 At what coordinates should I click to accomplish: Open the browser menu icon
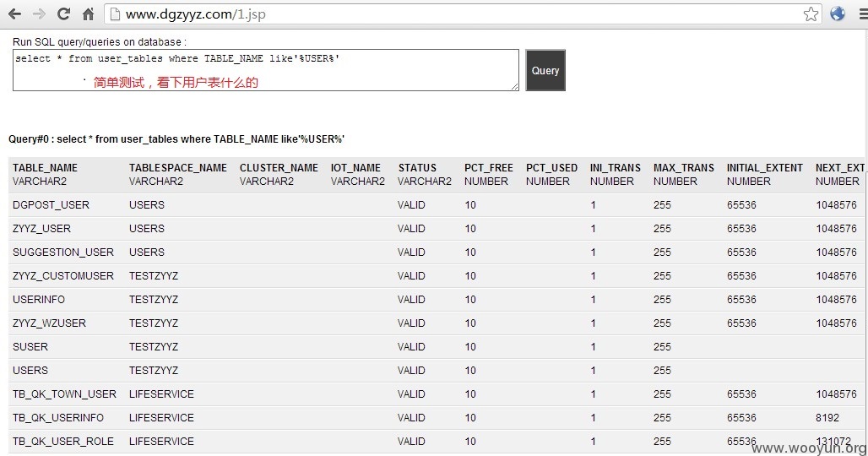click(863, 14)
